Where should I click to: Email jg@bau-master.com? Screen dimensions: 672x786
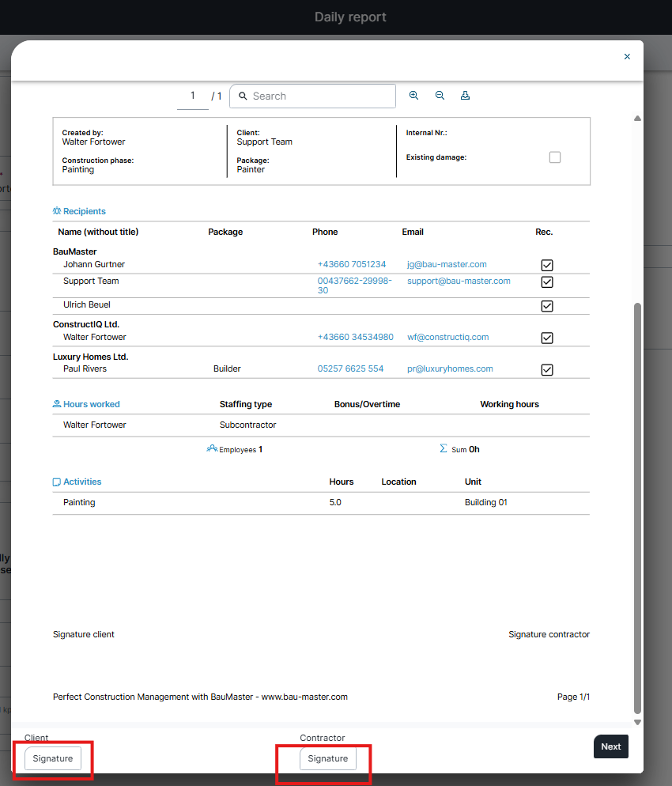coord(447,264)
